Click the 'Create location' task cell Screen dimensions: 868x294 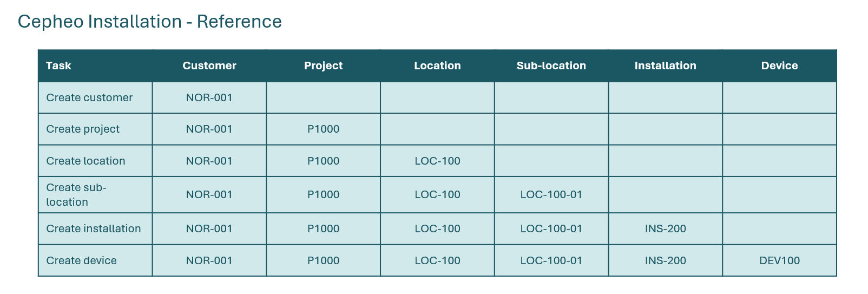[86, 161]
